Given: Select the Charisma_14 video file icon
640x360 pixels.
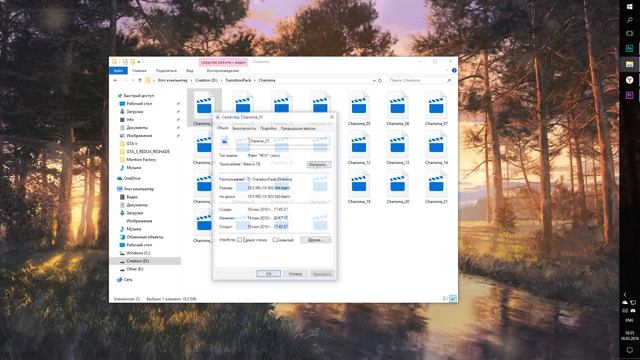Looking at the screenshot, I should tap(436, 143).
